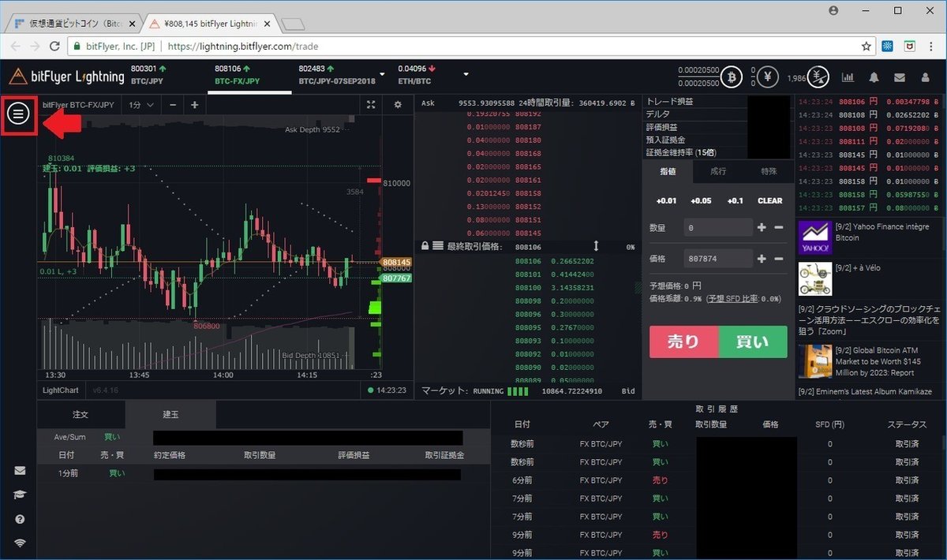Open the 1分 timeframe dropdown
This screenshot has width=947, height=560.
pyautogui.click(x=140, y=104)
